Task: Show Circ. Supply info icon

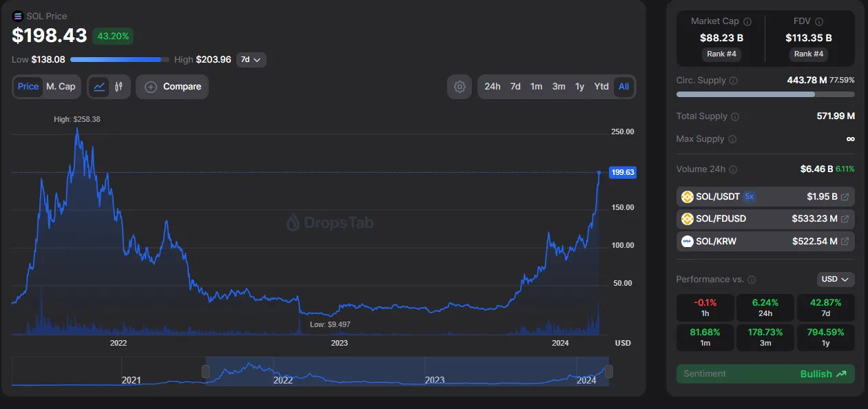Action: (x=733, y=81)
